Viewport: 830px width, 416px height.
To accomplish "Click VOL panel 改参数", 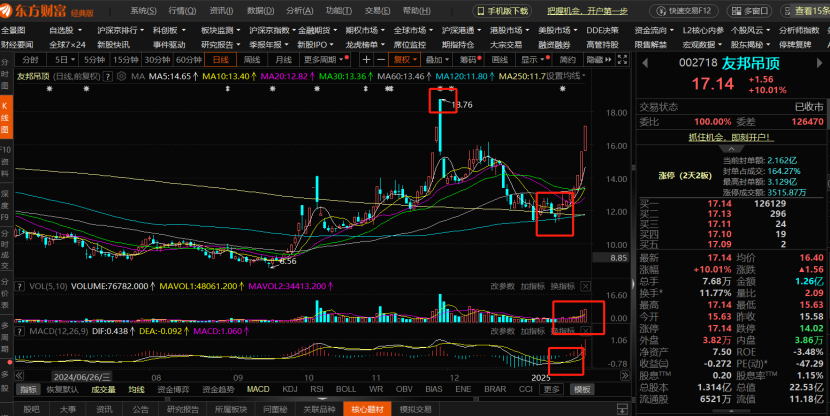I will [502, 286].
